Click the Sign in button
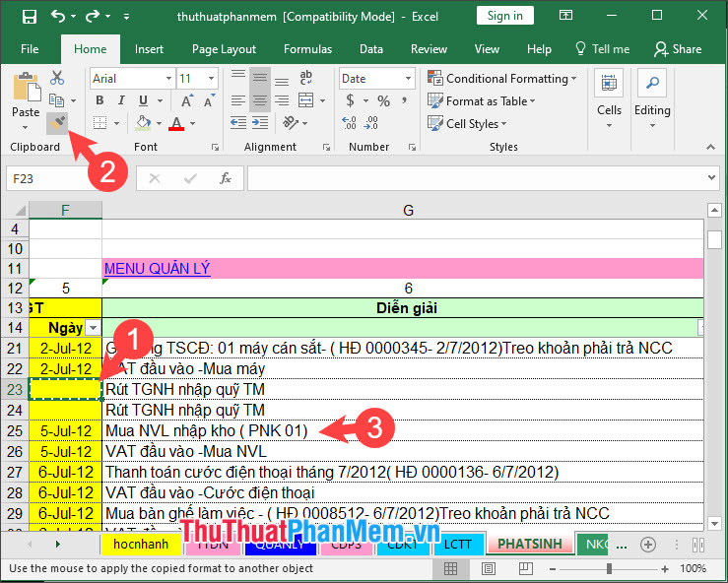The height and width of the screenshot is (583, 728). click(x=504, y=16)
